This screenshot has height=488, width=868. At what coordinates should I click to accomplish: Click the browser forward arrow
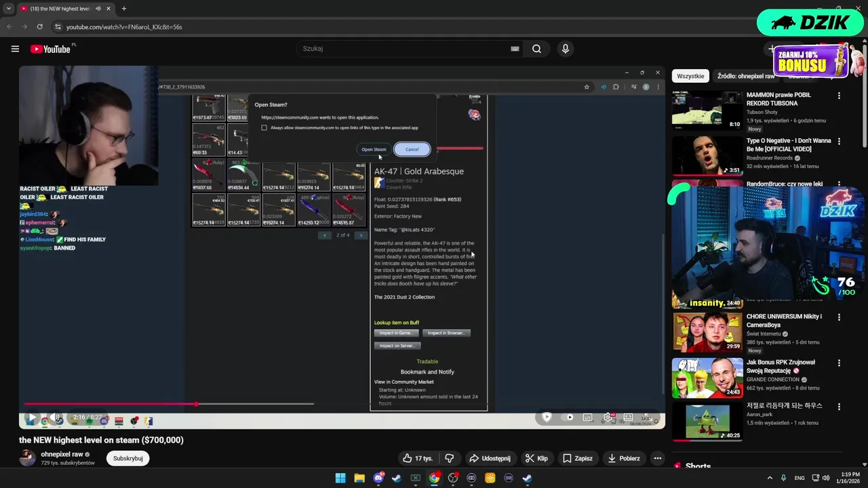[x=24, y=26]
